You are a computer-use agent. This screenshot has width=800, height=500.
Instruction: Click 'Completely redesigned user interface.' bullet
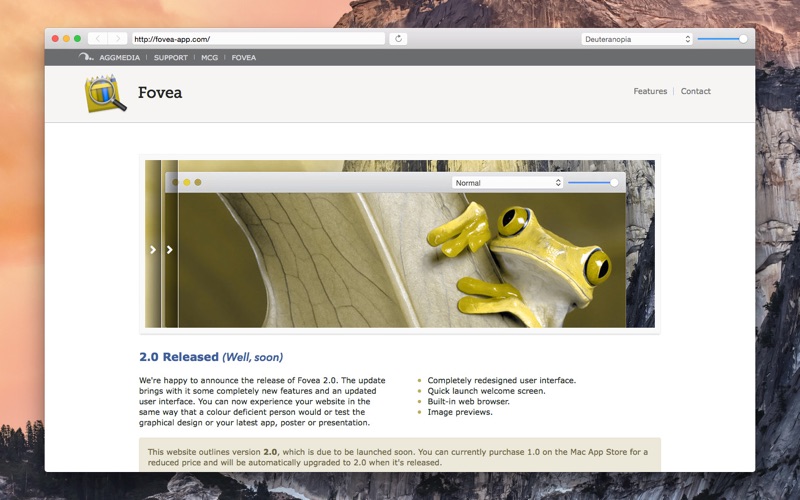(502, 380)
